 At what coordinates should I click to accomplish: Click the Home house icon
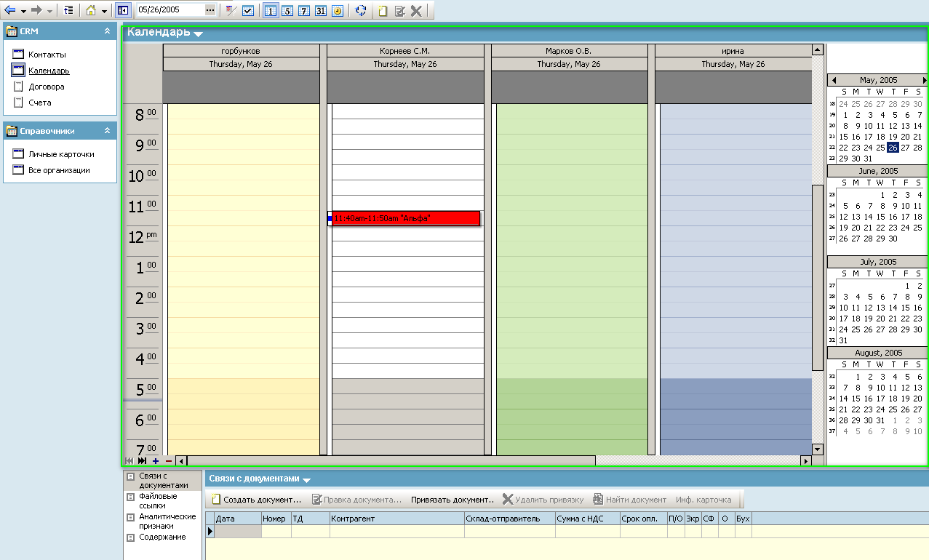(x=91, y=10)
